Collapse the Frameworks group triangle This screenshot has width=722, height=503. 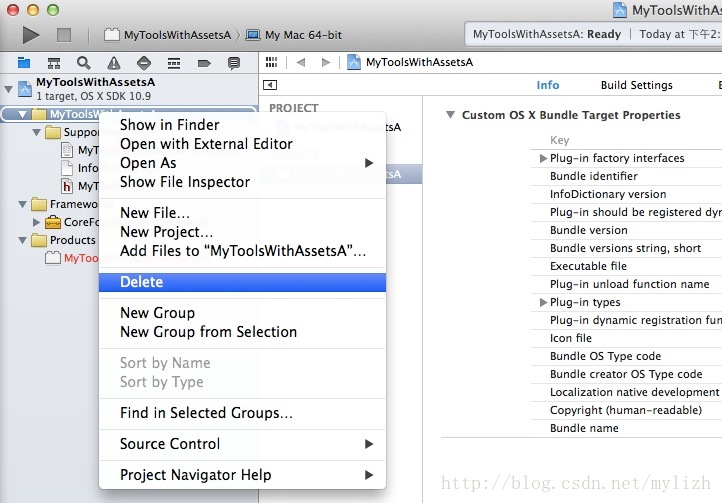click(x=22, y=204)
